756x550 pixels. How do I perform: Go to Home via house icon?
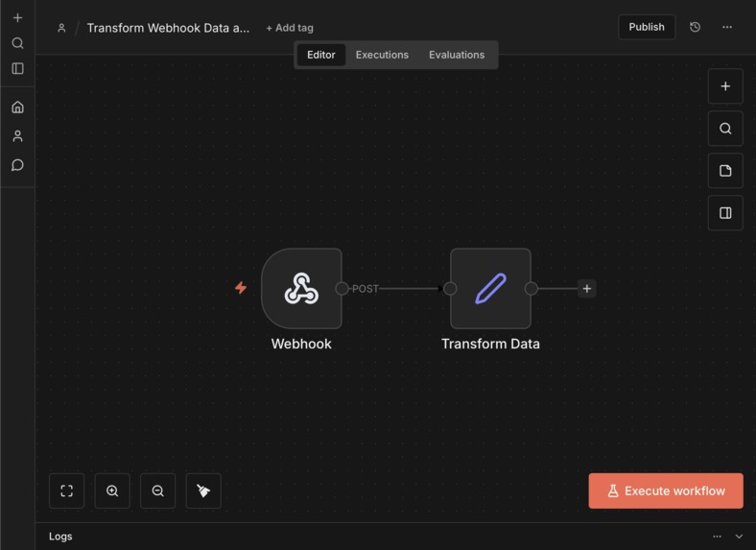[x=18, y=108]
